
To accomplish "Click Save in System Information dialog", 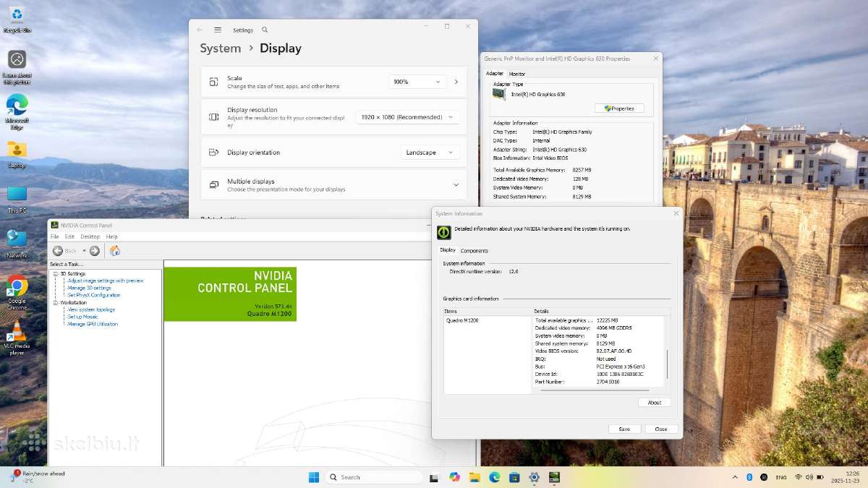I will coord(624,429).
